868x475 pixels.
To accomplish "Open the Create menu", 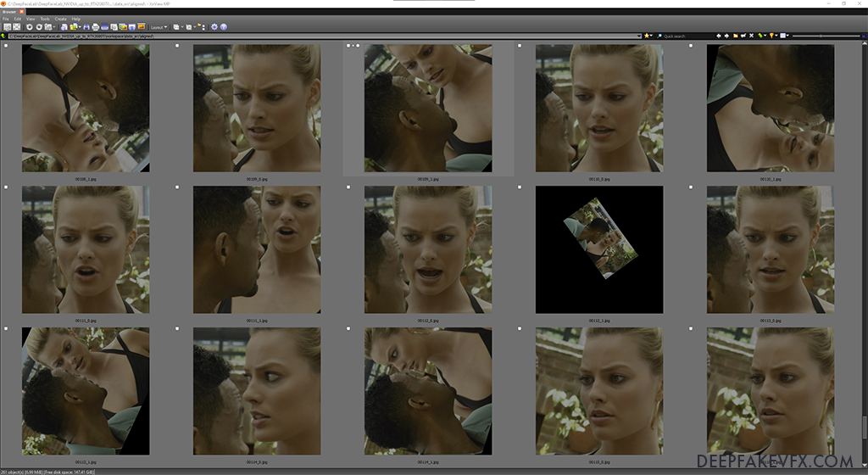I will (60, 19).
